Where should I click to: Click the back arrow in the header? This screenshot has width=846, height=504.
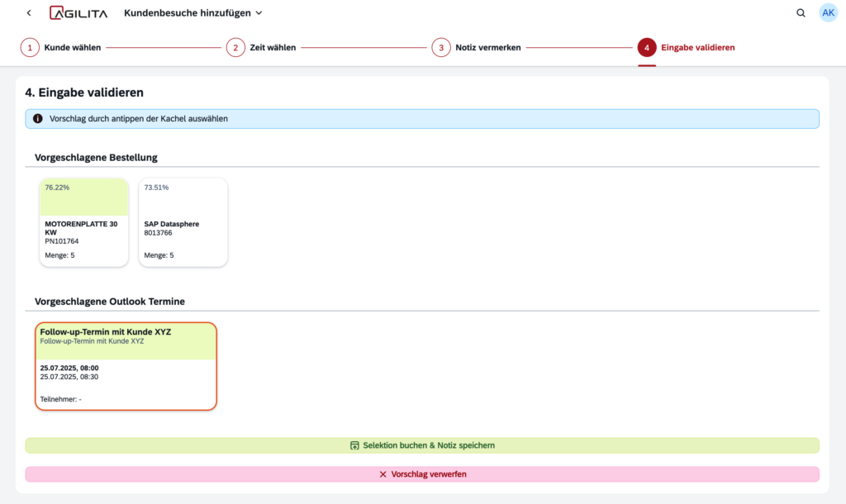click(x=29, y=13)
